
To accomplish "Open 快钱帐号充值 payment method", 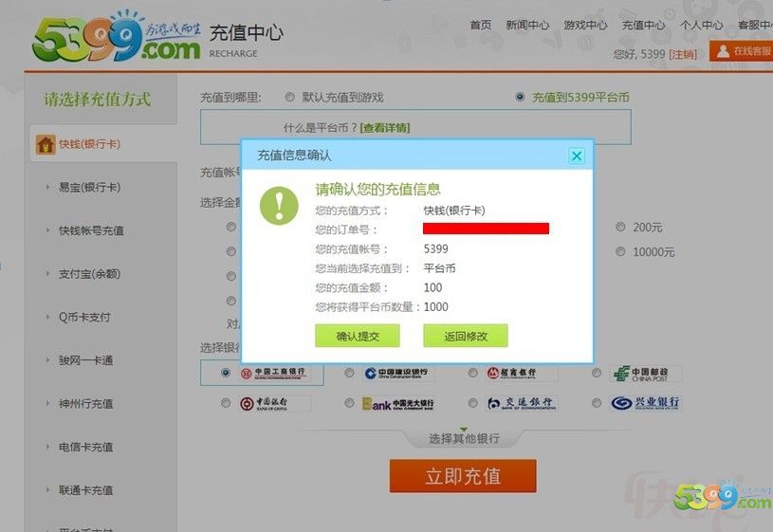I will [91, 230].
